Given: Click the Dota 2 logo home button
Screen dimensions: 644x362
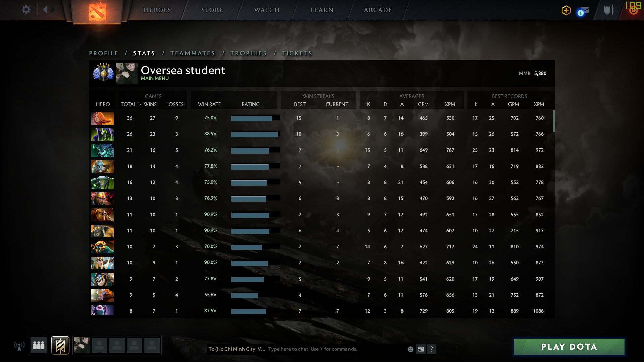Looking at the screenshot, I should (x=97, y=12).
